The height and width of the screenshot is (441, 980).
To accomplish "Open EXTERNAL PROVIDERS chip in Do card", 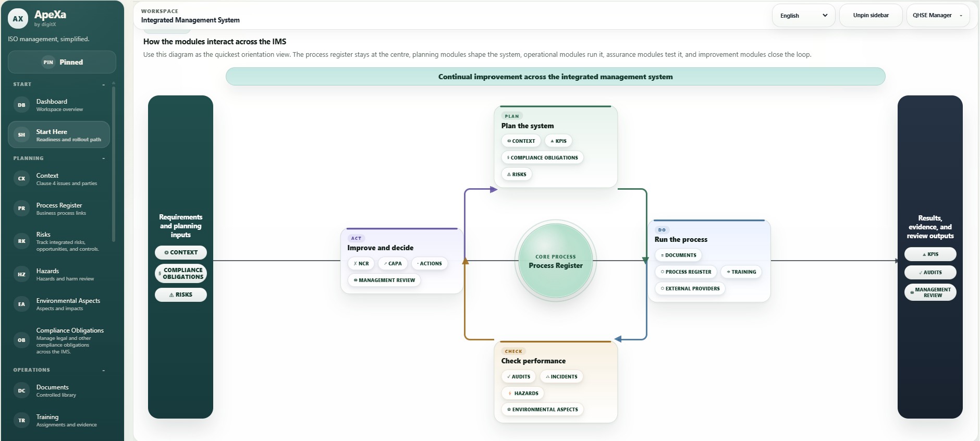I will (690, 288).
